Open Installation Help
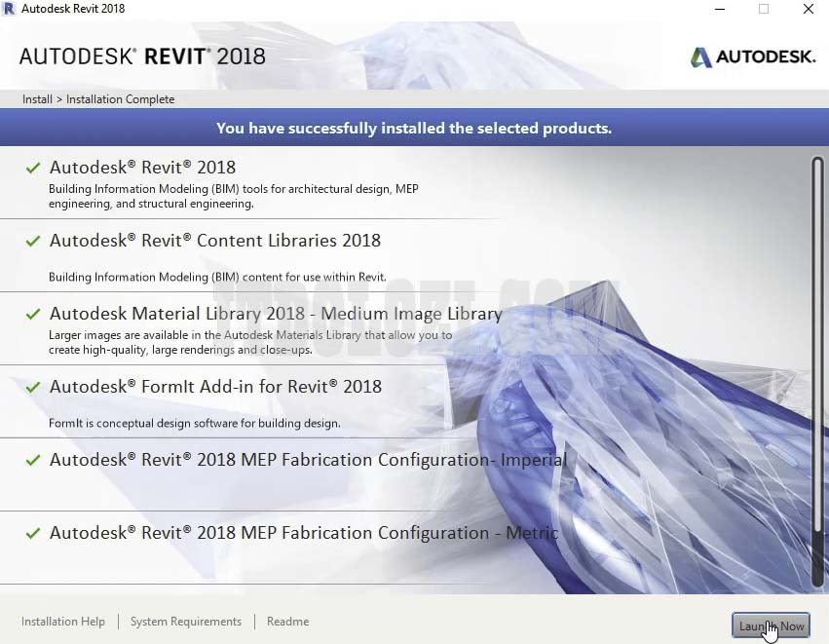The image size is (829, 644). (62, 622)
